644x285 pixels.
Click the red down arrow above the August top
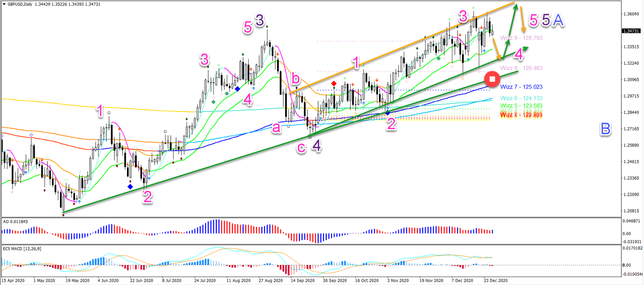click(x=278, y=54)
